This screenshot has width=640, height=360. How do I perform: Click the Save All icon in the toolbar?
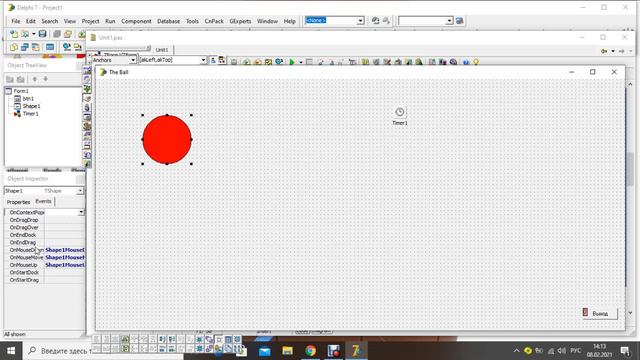point(57,34)
